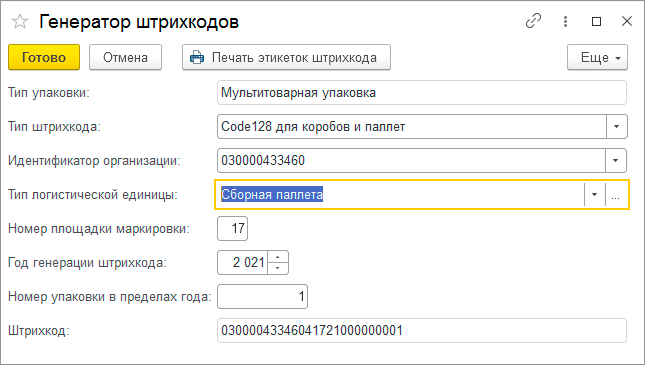
Task: Click the Штрихкод value field
Action: click(x=422, y=330)
